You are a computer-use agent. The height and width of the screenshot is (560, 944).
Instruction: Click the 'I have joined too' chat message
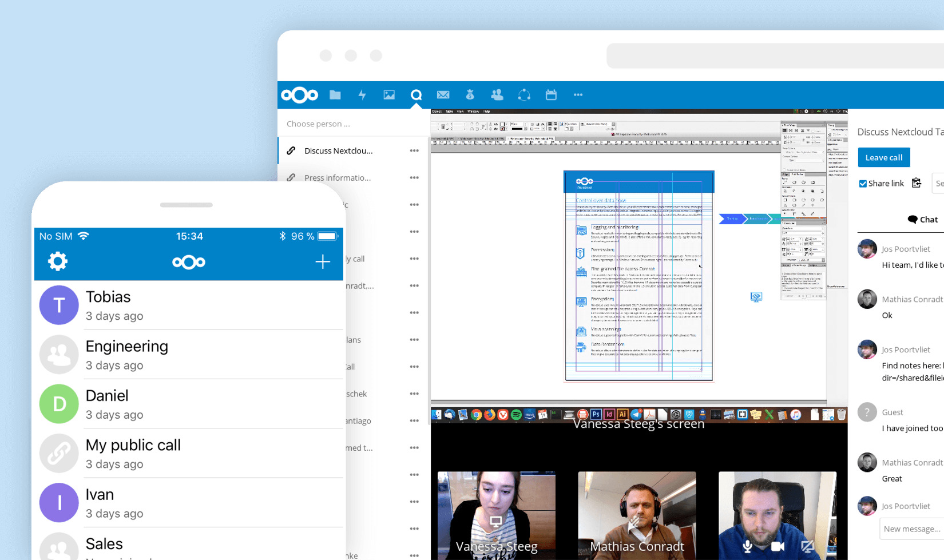(913, 428)
